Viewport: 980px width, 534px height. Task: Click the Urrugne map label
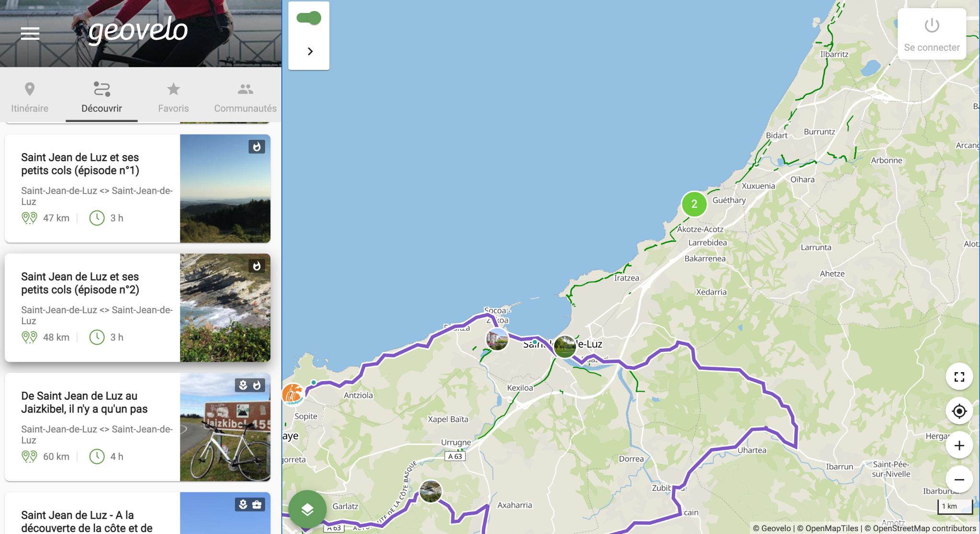[x=456, y=443]
